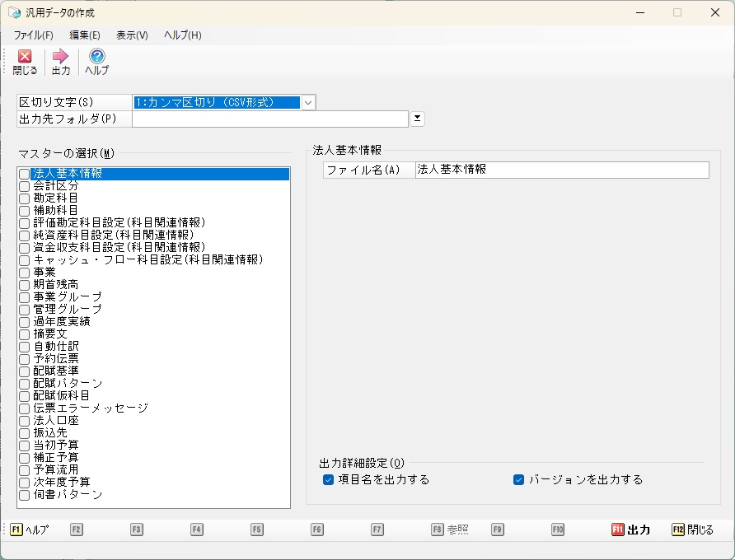Viewport: 735px width, 560px height.
Task: Click into the 出力先フォルダ input field
Action: point(269,119)
